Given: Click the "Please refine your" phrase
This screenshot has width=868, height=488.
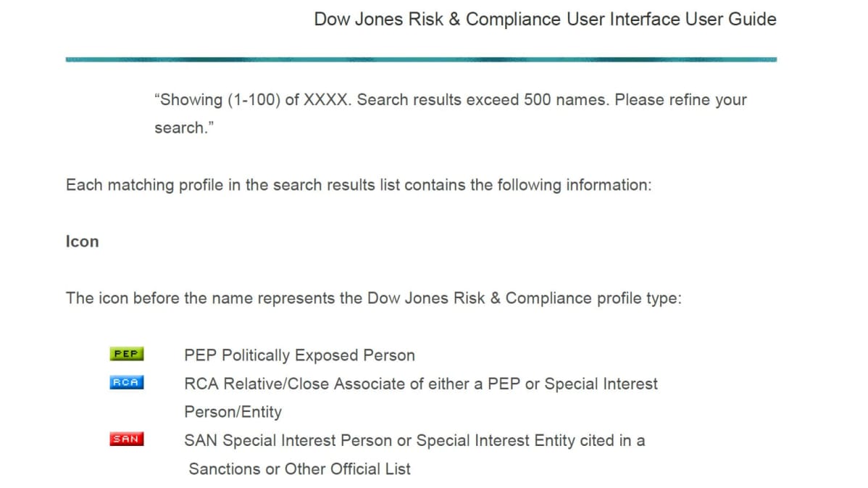Looking at the screenshot, I should pyautogui.click(x=680, y=100).
